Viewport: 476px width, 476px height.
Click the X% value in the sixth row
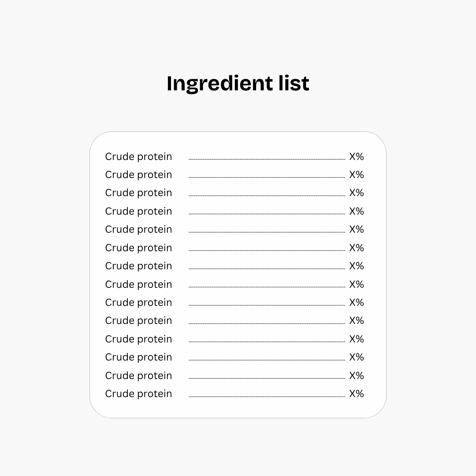click(357, 248)
